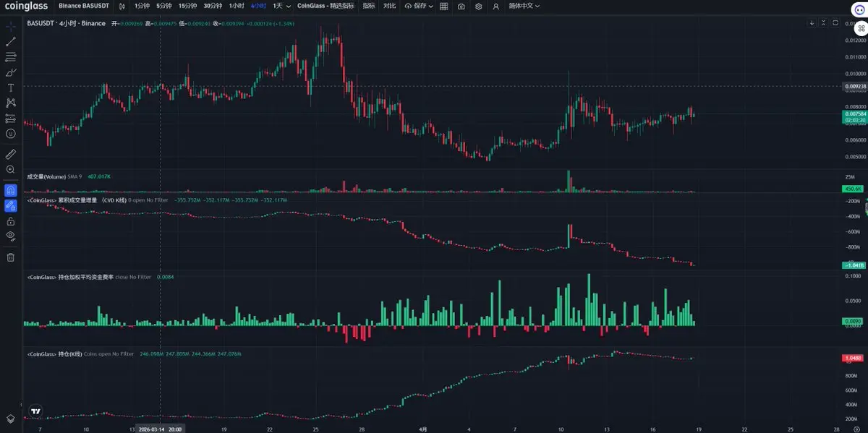Take a chart snapshot with camera icon
868x433 pixels.
(461, 6)
